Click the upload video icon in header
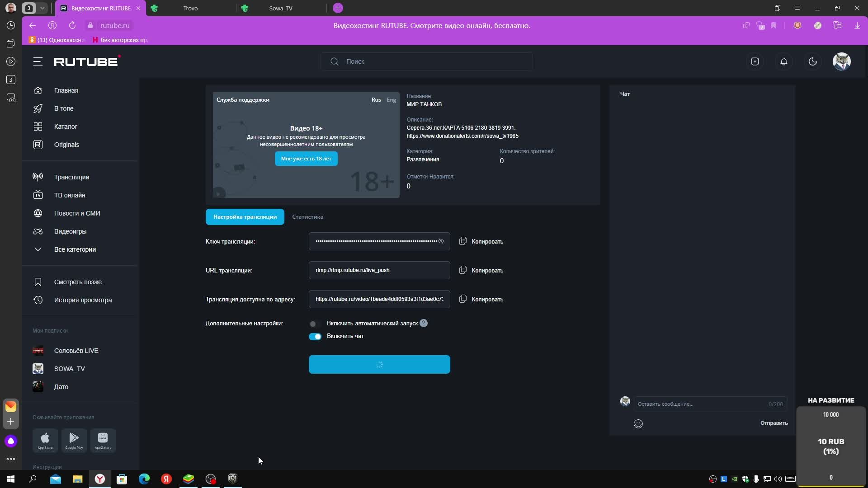868x488 pixels. pos(755,61)
